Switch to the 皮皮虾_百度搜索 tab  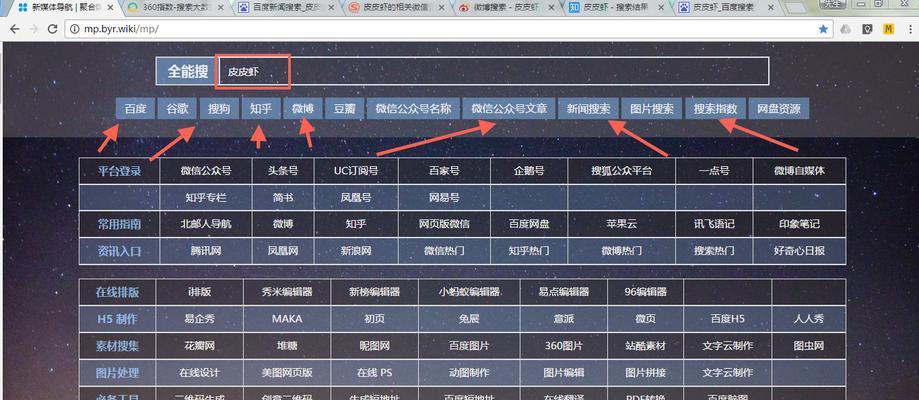point(724,8)
